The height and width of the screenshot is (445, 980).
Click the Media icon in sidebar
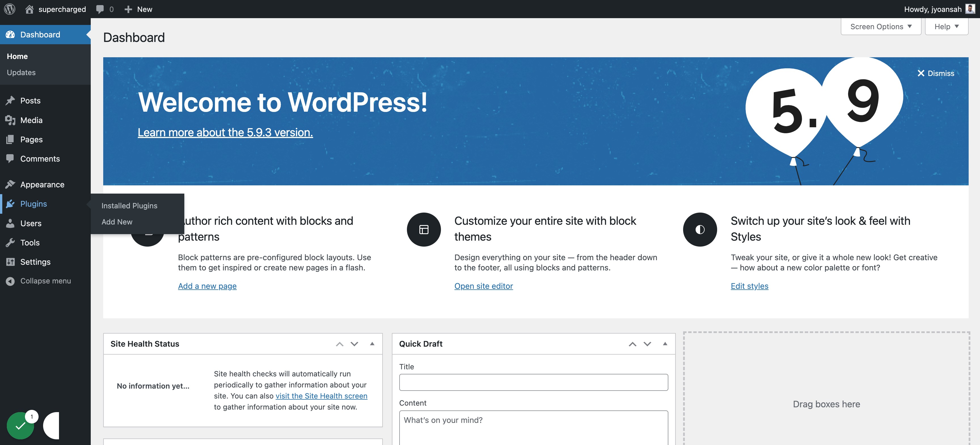tap(10, 120)
